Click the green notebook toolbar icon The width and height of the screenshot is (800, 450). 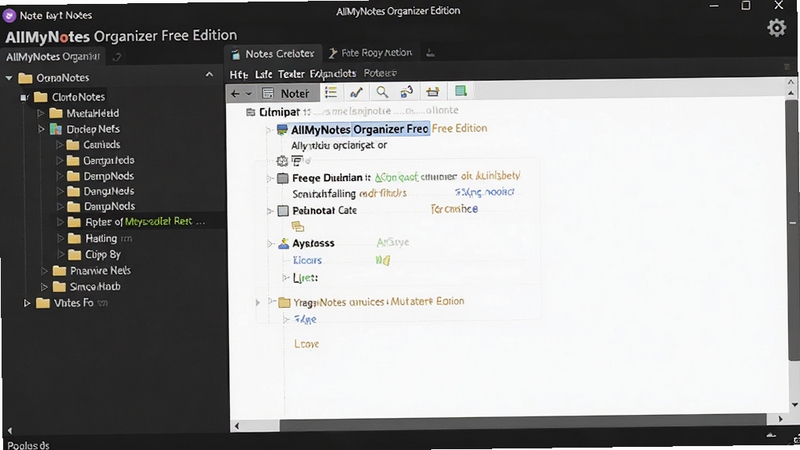click(x=461, y=91)
